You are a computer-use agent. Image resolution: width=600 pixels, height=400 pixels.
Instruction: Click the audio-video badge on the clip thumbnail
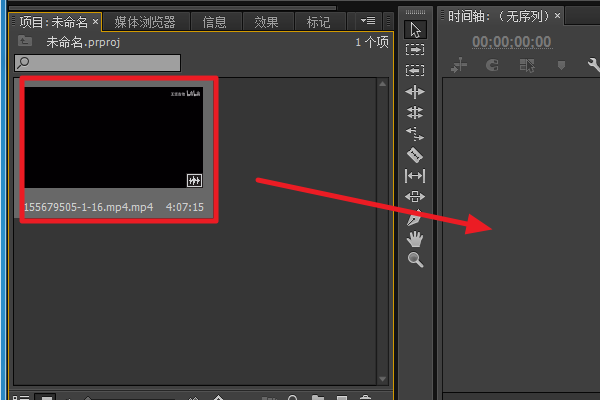[x=194, y=180]
